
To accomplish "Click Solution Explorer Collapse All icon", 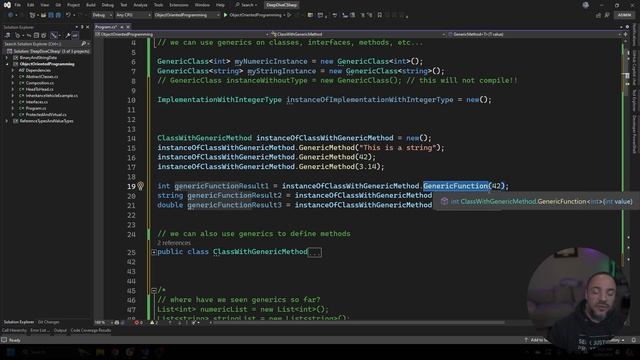I will pos(36,36).
